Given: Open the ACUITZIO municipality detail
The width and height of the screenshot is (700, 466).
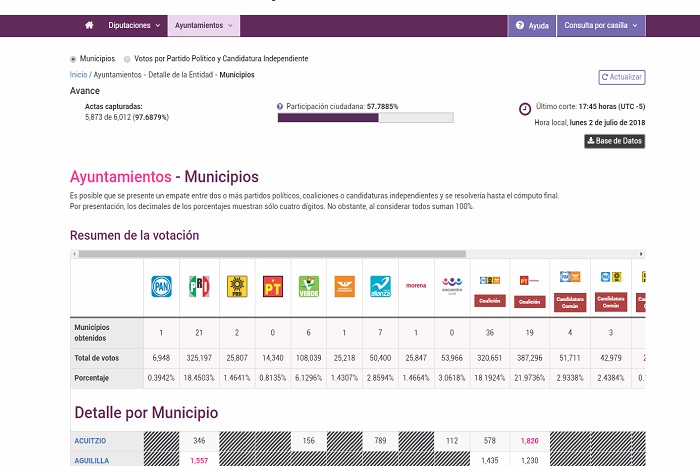Looking at the screenshot, I should coord(88,440).
